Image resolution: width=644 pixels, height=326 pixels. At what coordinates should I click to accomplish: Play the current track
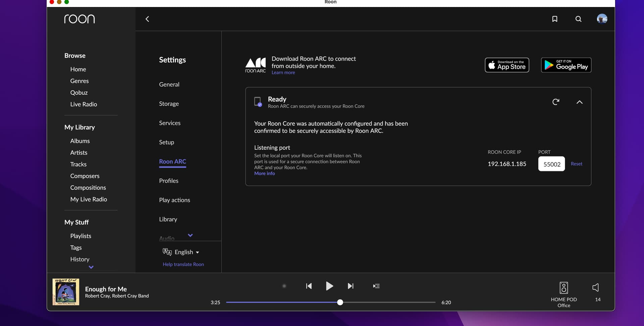point(330,286)
